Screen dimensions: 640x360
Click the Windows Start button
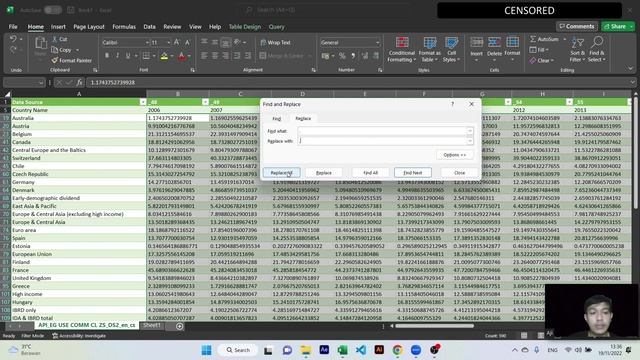click(207, 350)
